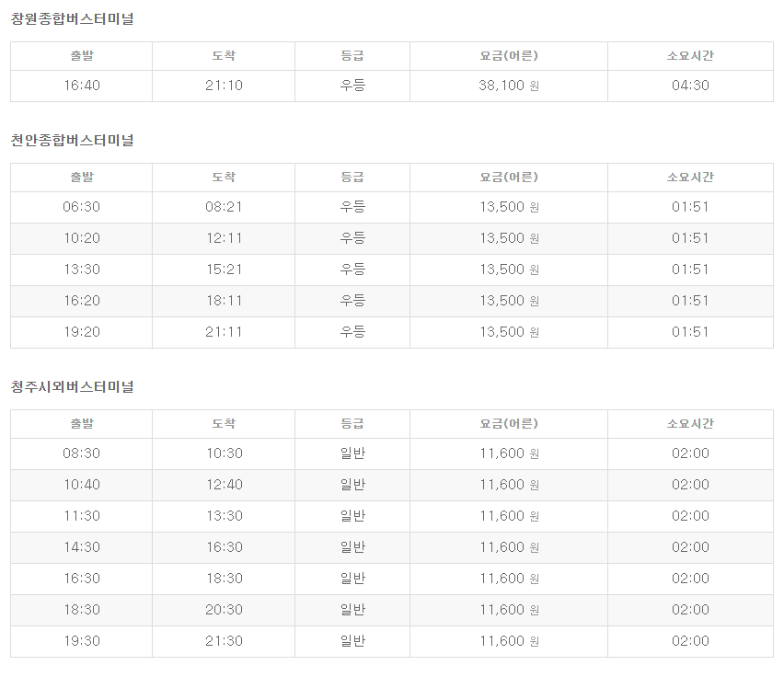Click 13,500 원 fare in 06:30 row
Viewport: 784px width, 677px height.
[509, 207]
